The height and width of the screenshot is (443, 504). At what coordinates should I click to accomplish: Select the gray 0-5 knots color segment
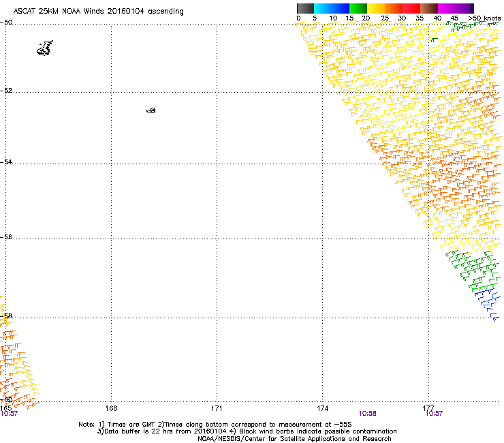coord(305,8)
